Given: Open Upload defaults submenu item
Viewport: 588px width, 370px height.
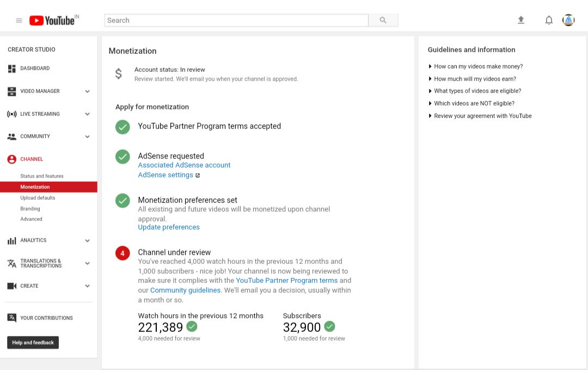Looking at the screenshot, I should (x=38, y=198).
